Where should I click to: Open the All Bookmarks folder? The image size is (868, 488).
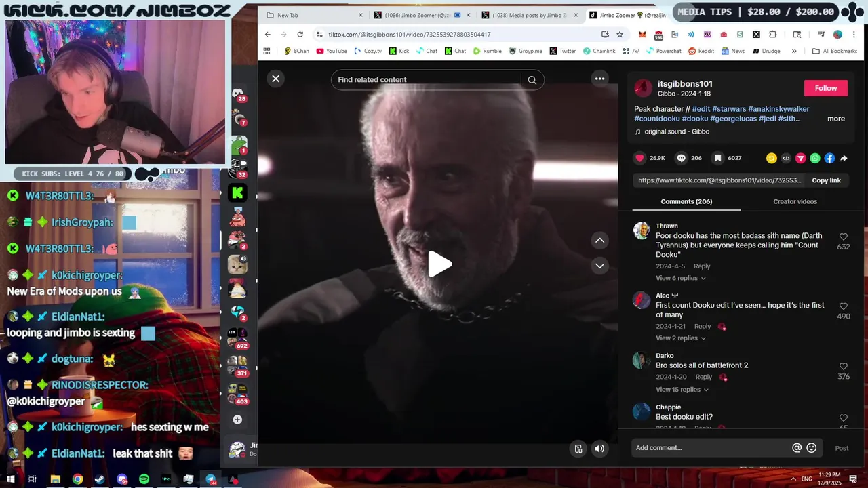click(835, 51)
